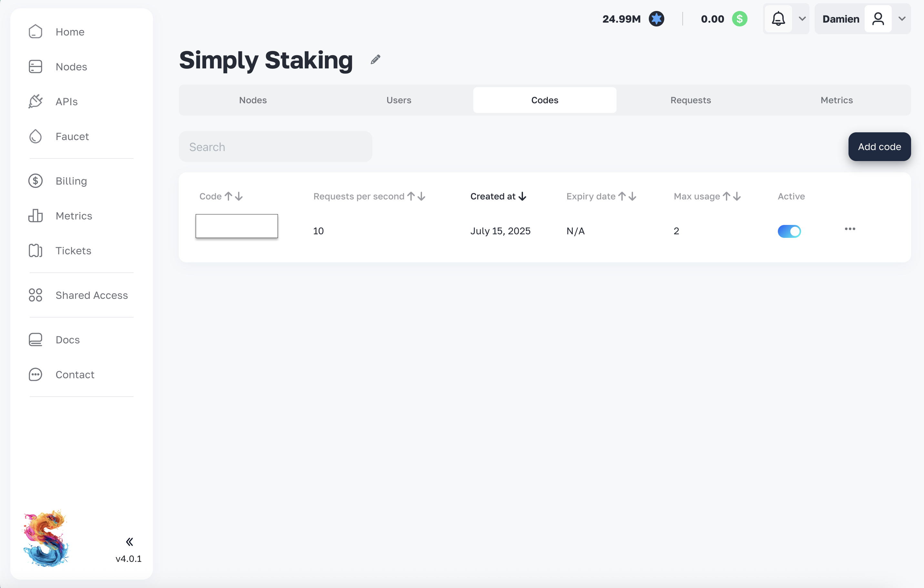Screen dimensions: 924x588
Task: Open the Requests tab
Action: point(690,100)
